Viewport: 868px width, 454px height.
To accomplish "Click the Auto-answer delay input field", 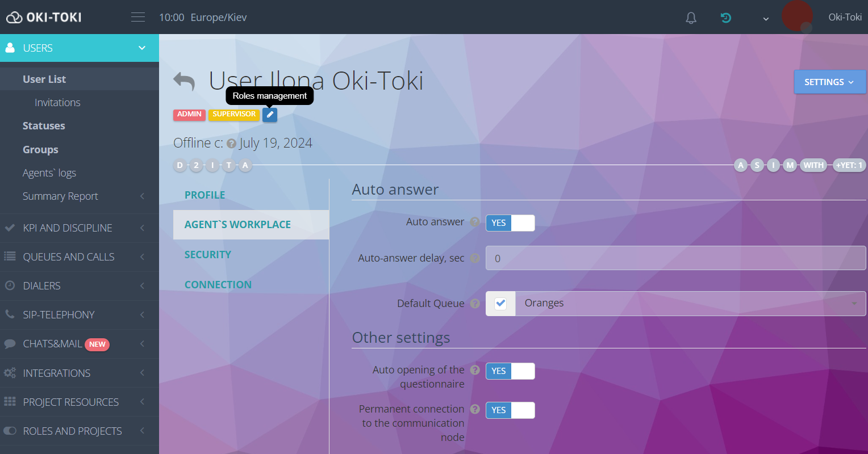I will (675, 258).
